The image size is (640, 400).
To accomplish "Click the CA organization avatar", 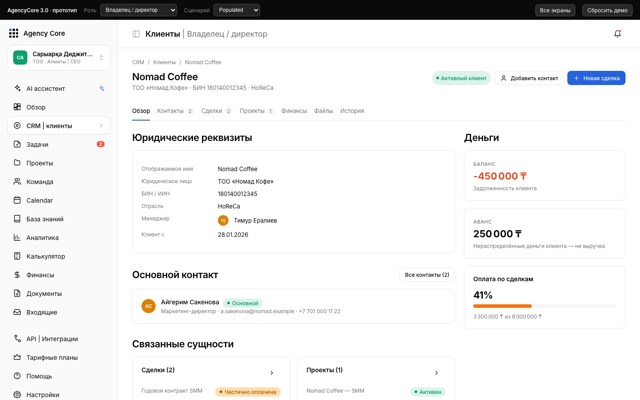I will point(20,58).
